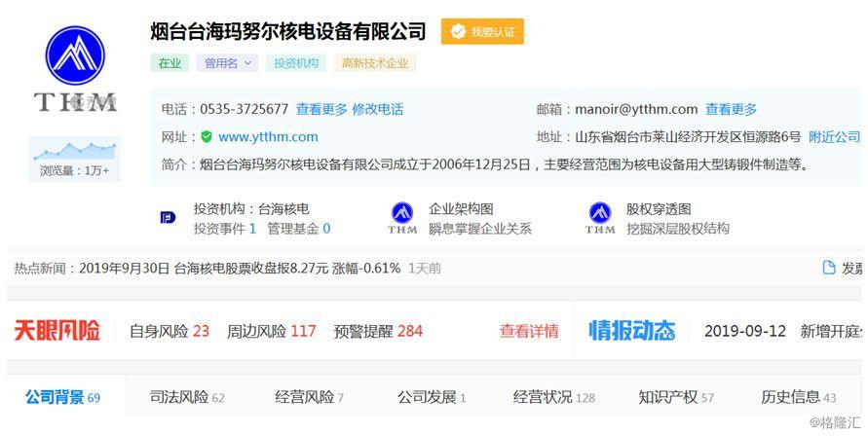This screenshot has height=436, width=868.
Task: Switch to the 知识产权 tab
Action: [x=676, y=397]
